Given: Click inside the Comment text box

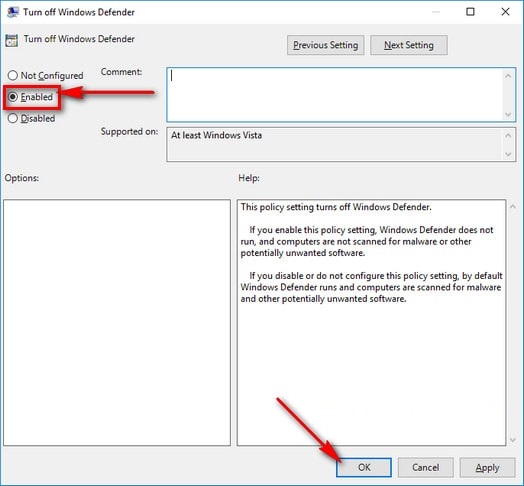Looking at the screenshot, I should coord(335,95).
